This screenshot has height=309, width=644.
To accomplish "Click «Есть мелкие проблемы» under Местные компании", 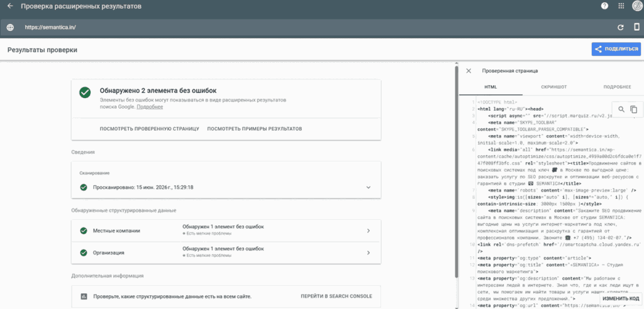I will (209, 234).
